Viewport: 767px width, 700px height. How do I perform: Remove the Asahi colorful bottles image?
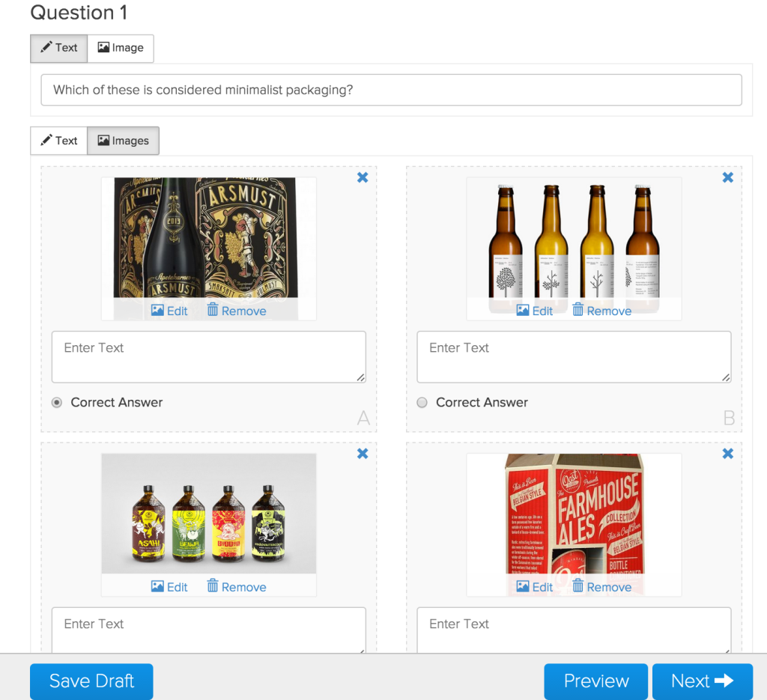(x=237, y=587)
